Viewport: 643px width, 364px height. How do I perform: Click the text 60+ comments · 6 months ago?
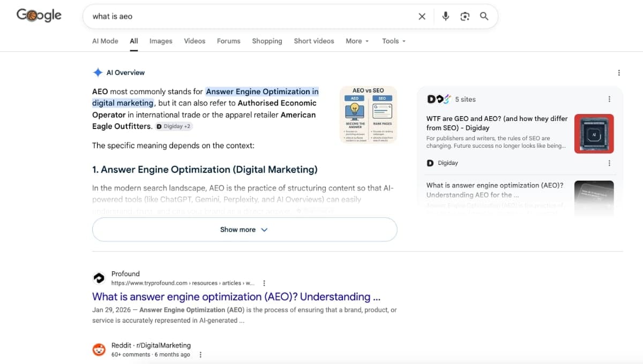(151, 354)
